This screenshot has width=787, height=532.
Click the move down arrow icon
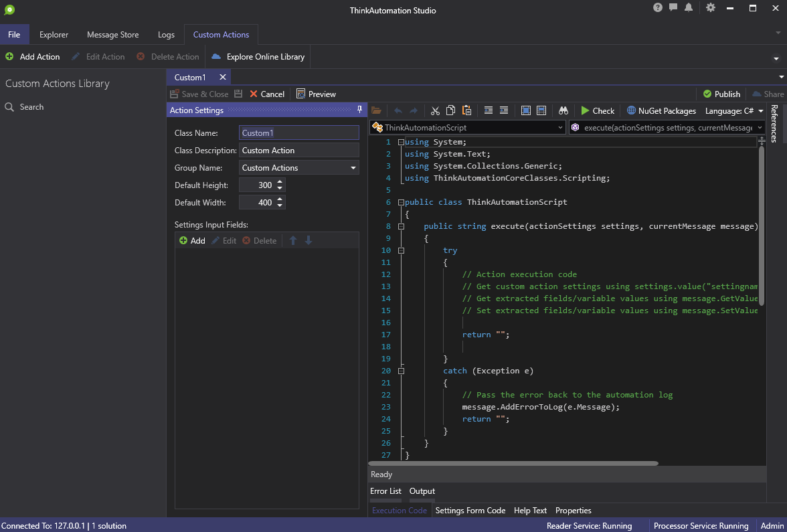click(309, 241)
